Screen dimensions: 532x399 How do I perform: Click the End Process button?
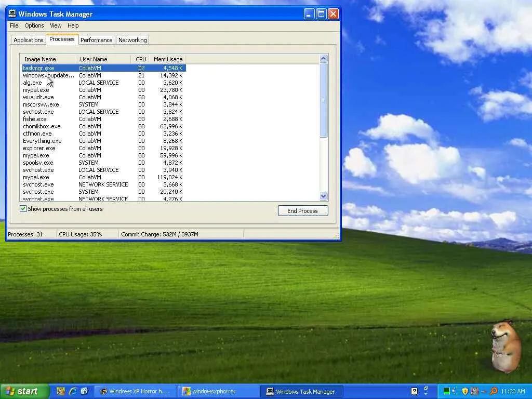(x=303, y=211)
